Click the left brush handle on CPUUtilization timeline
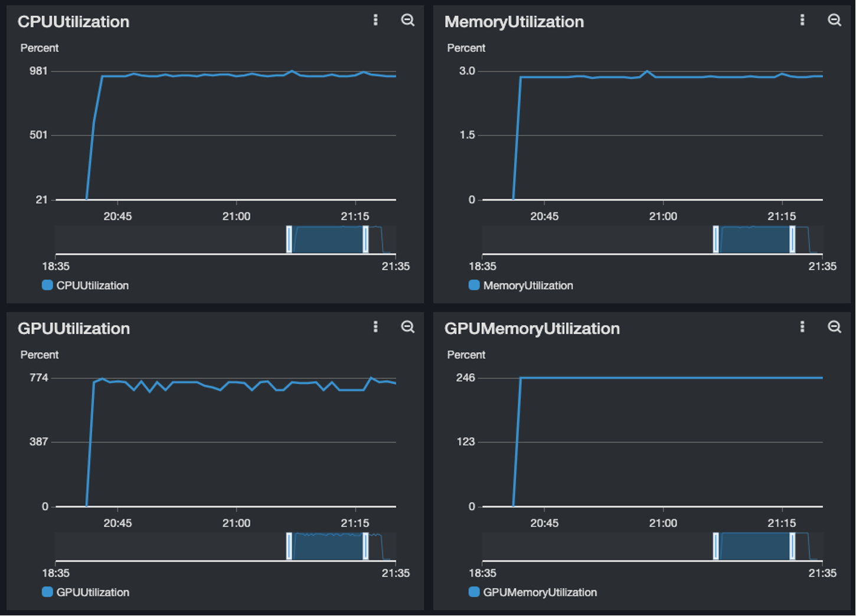 289,238
